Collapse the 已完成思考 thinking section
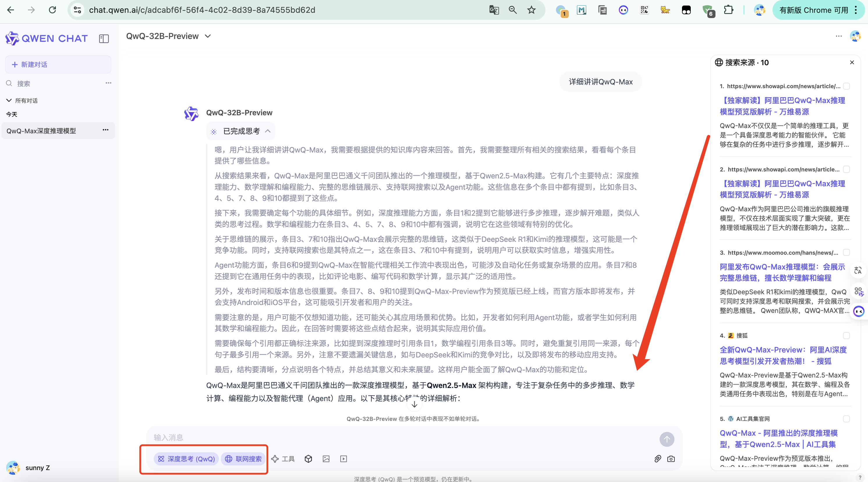The height and width of the screenshot is (482, 868). click(x=241, y=131)
